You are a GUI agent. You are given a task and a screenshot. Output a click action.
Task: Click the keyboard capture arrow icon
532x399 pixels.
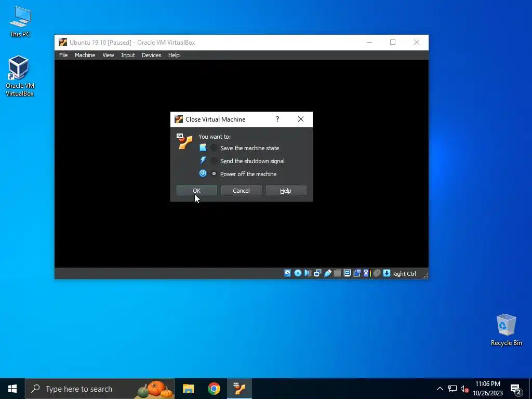coord(387,273)
